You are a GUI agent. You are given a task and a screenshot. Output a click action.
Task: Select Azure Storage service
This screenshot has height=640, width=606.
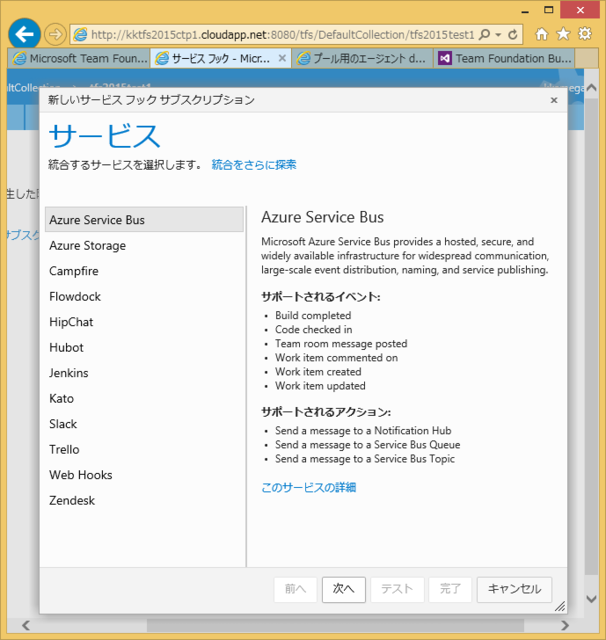144,245
